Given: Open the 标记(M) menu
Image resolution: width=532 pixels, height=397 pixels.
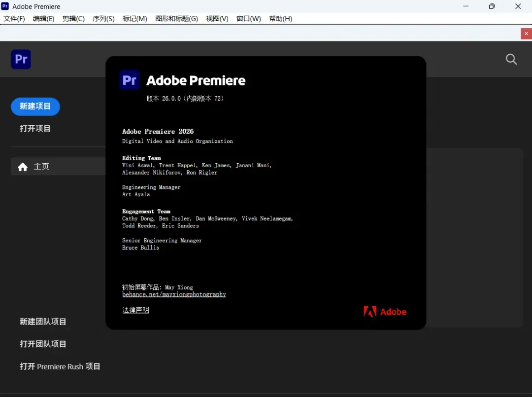Looking at the screenshot, I should click(134, 19).
